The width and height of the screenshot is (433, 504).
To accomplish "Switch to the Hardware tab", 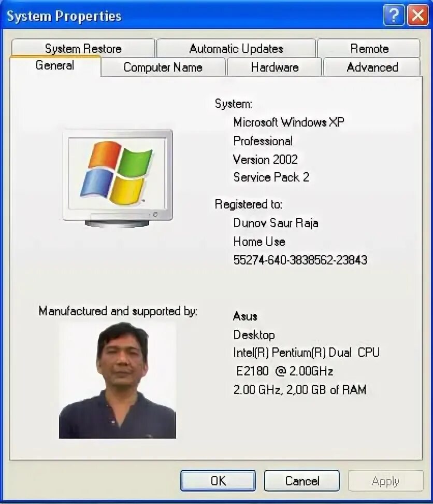I will [x=275, y=67].
